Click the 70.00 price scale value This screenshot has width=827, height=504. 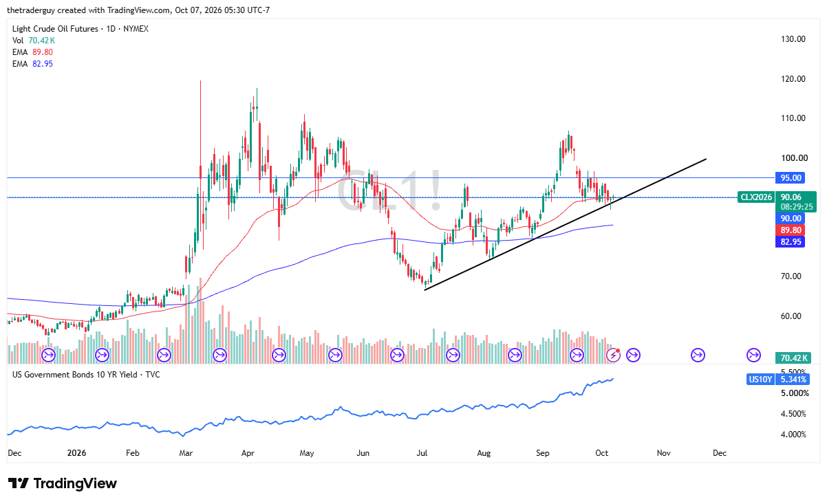791,276
